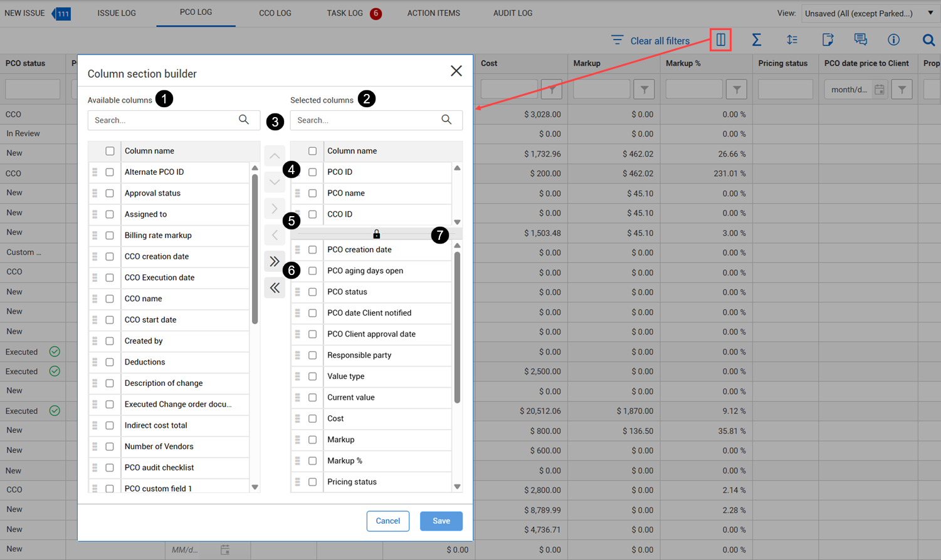This screenshot has height=560, width=941.
Task: Click drag handle of Approval status row
Action: (x=95, y=193)
